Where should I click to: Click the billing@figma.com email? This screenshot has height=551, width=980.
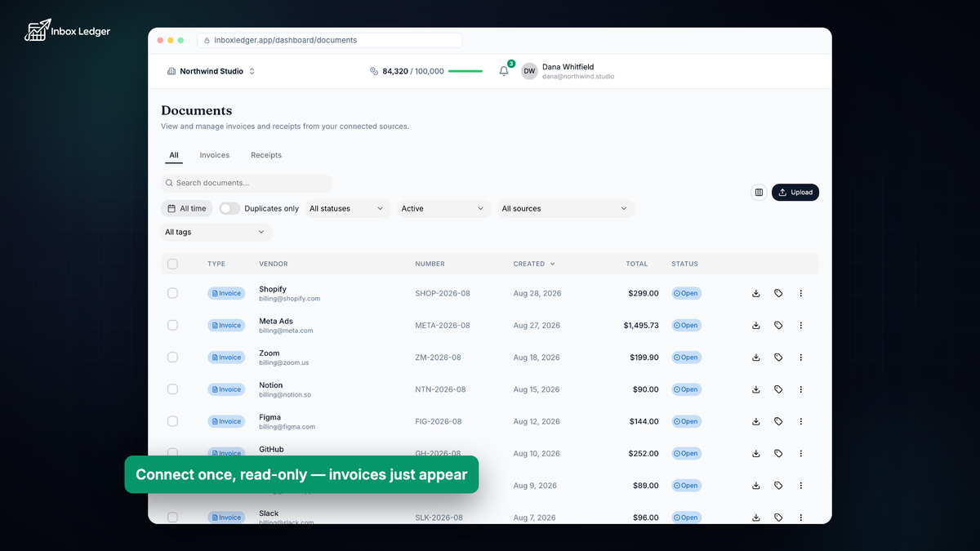click(287, 427)
